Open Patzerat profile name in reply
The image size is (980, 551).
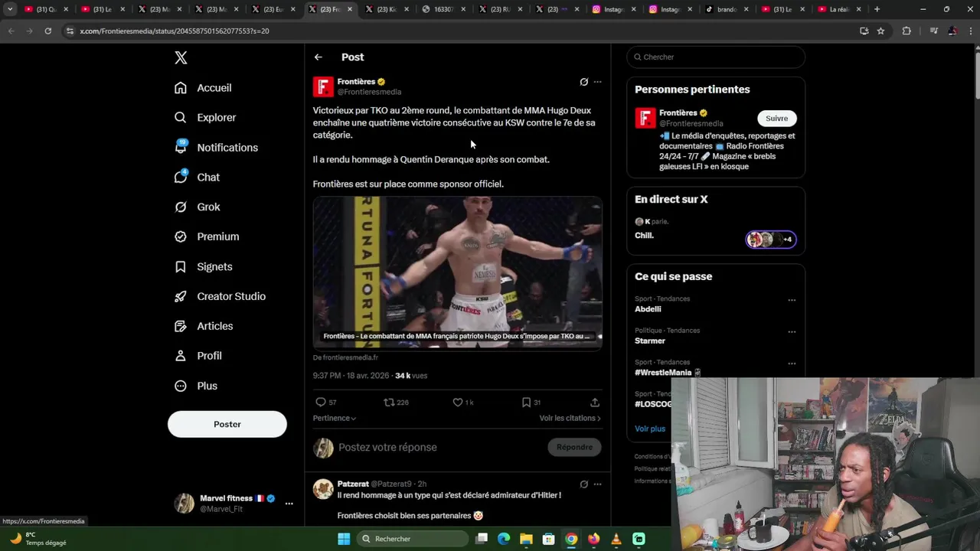353,484
